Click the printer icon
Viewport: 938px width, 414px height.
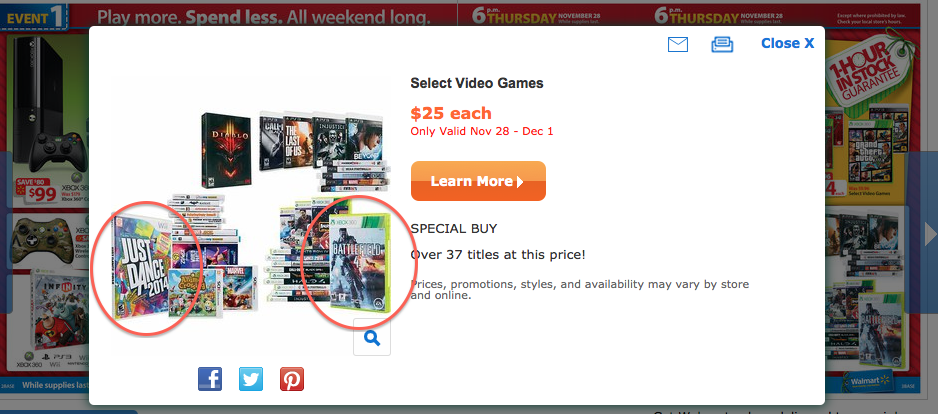tap(722, 44)
